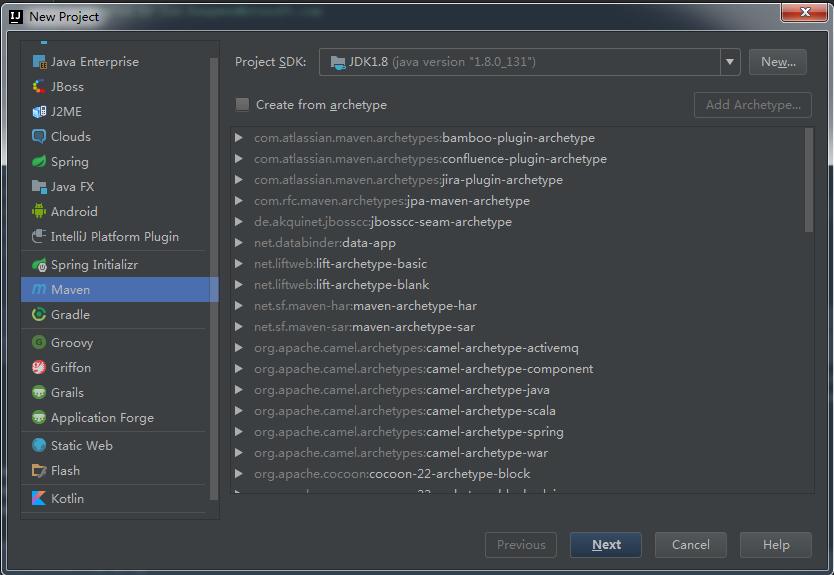Choose the Clouds icon

point(39,137)
